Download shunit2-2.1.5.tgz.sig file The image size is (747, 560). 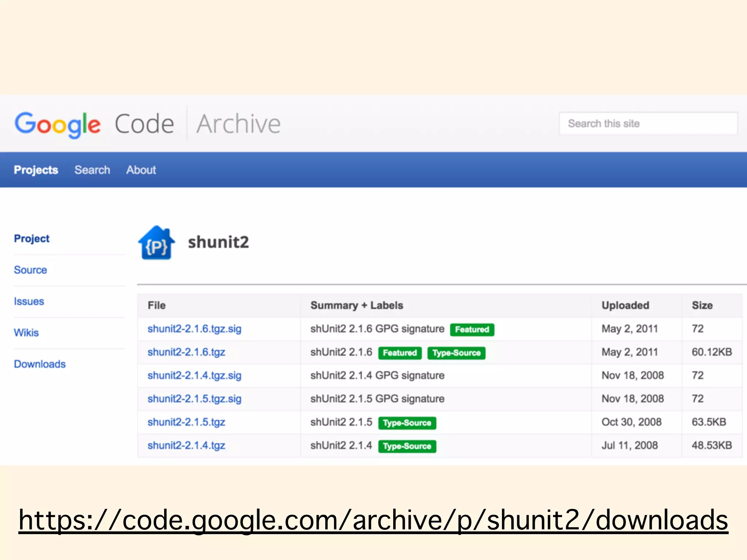pyautogui.click(x=194, y=399)
